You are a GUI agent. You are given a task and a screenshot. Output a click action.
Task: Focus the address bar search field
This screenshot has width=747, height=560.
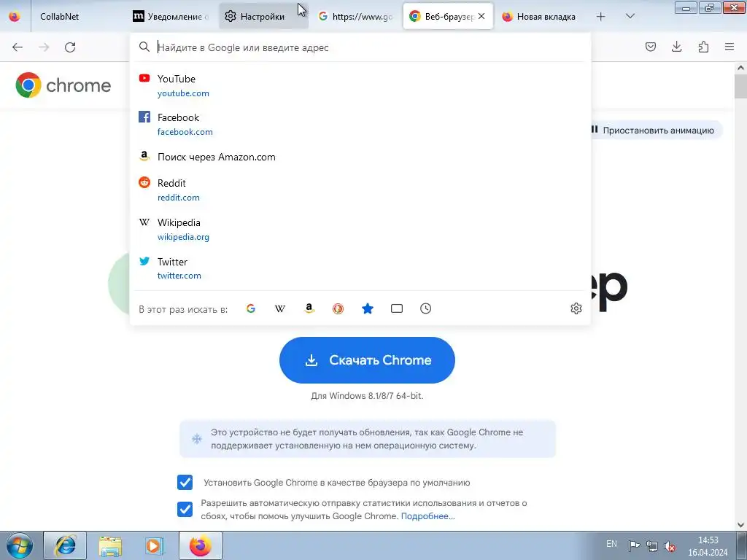(360, 47)
